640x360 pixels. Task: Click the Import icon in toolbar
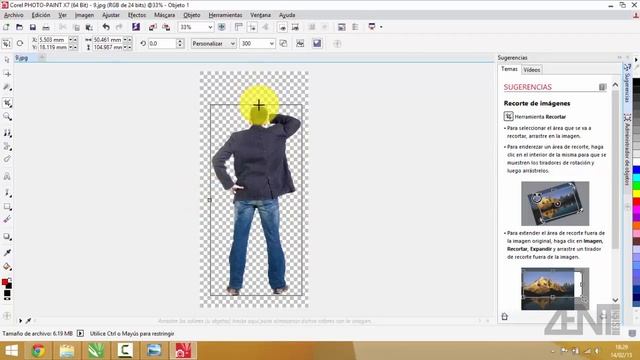click(153, 27)
